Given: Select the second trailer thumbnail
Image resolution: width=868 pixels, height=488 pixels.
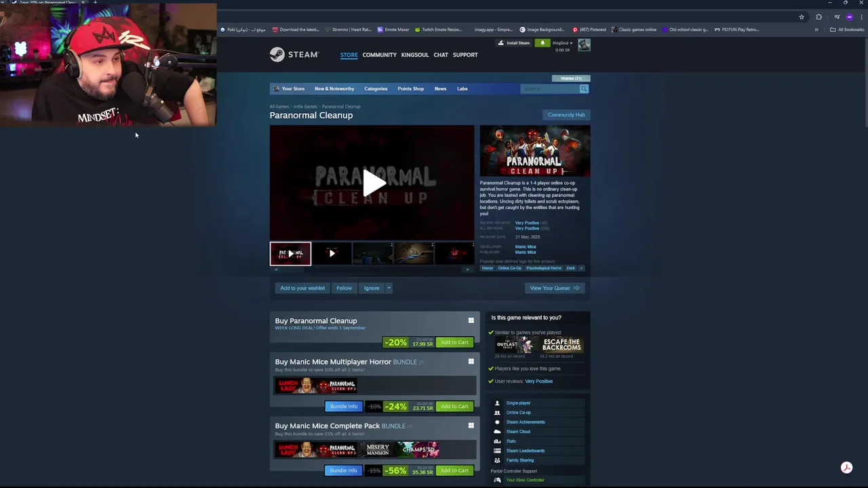Looking at the screenshot, I should pyautogui.click(x=332, y=253).
